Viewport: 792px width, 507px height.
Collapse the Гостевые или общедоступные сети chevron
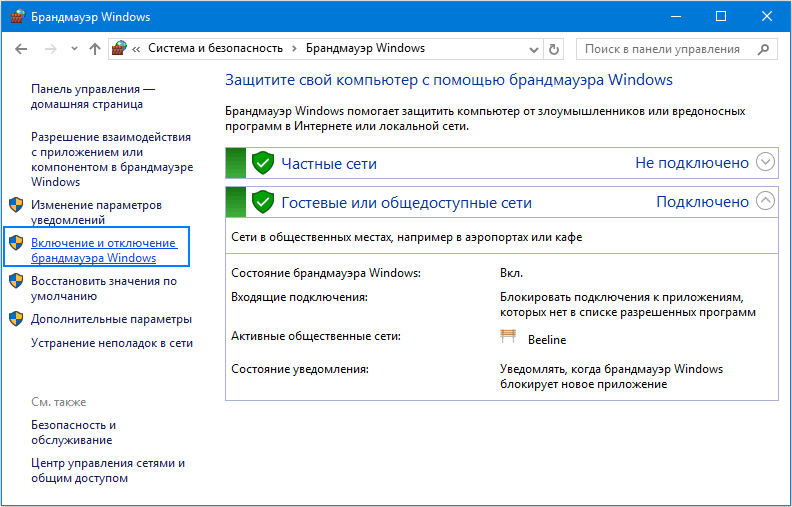click(766, 201)
